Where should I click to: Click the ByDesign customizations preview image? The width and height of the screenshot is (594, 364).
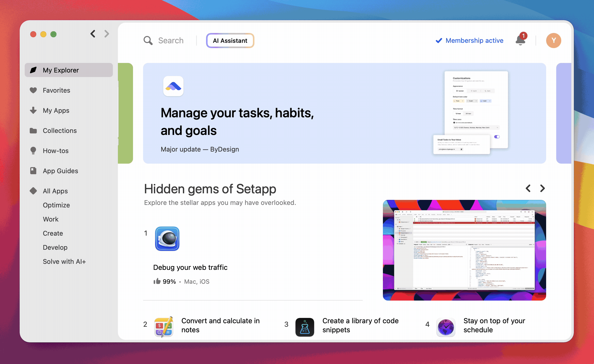470,113
